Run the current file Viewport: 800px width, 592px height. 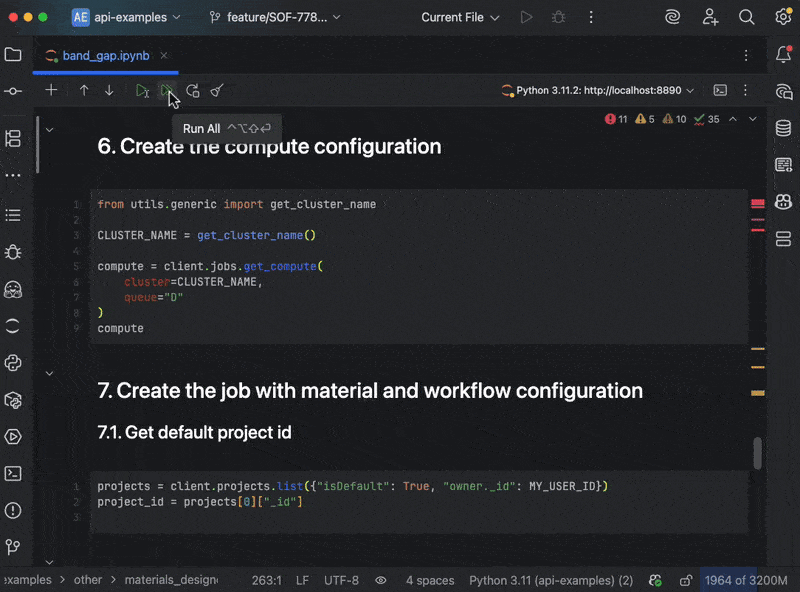click(x=526, y=17)
